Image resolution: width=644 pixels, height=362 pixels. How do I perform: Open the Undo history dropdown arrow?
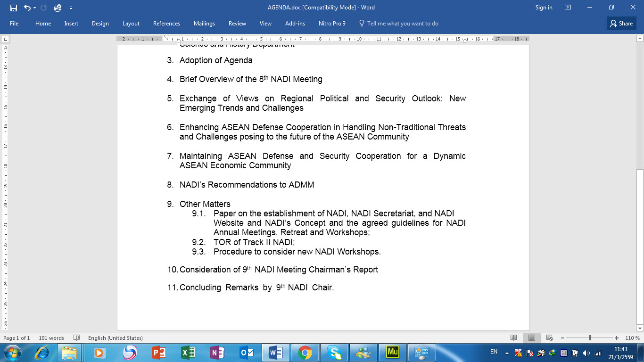(35, 8)
